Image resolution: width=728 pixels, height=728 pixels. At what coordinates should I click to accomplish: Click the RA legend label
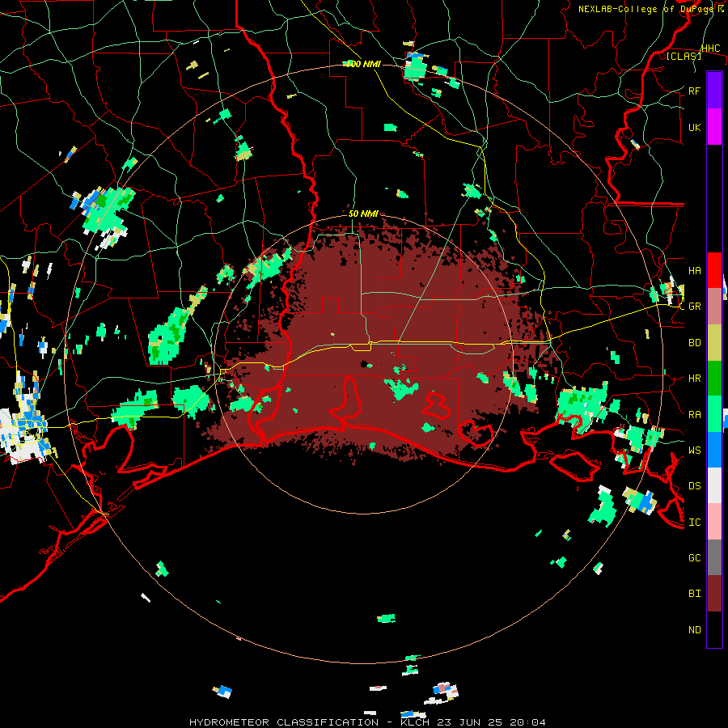pos(694,415)
